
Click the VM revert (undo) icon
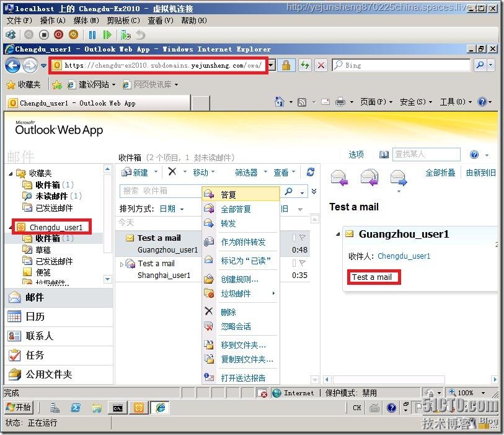141,34
